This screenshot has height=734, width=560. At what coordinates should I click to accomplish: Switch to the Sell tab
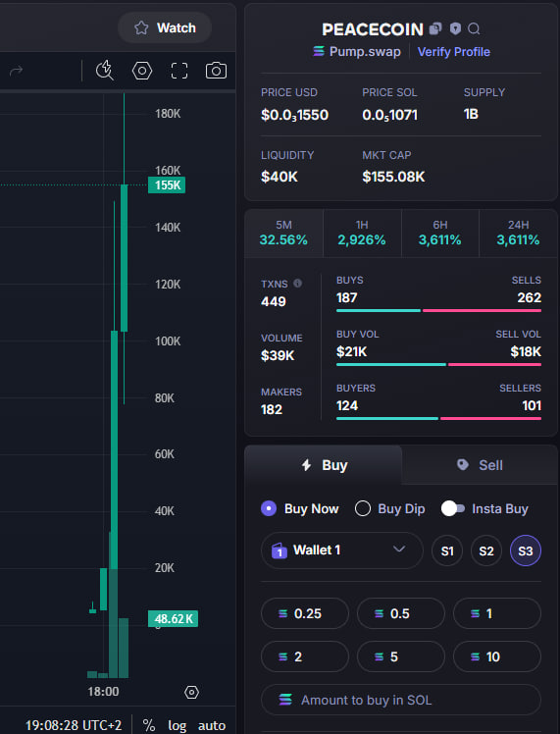[x=480, y=465]
